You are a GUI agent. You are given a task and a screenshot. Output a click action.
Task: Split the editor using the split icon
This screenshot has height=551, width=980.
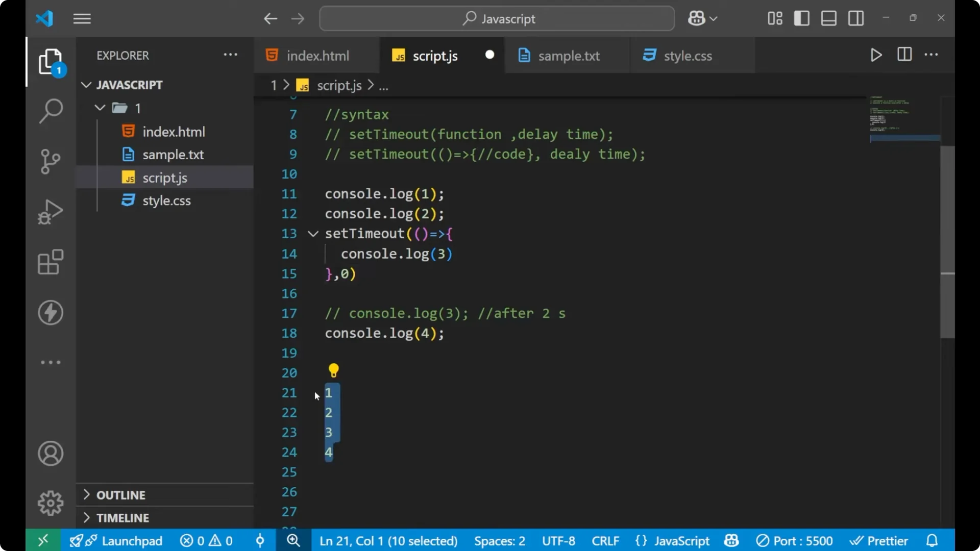pyautogui.click(x=904, y=55)
